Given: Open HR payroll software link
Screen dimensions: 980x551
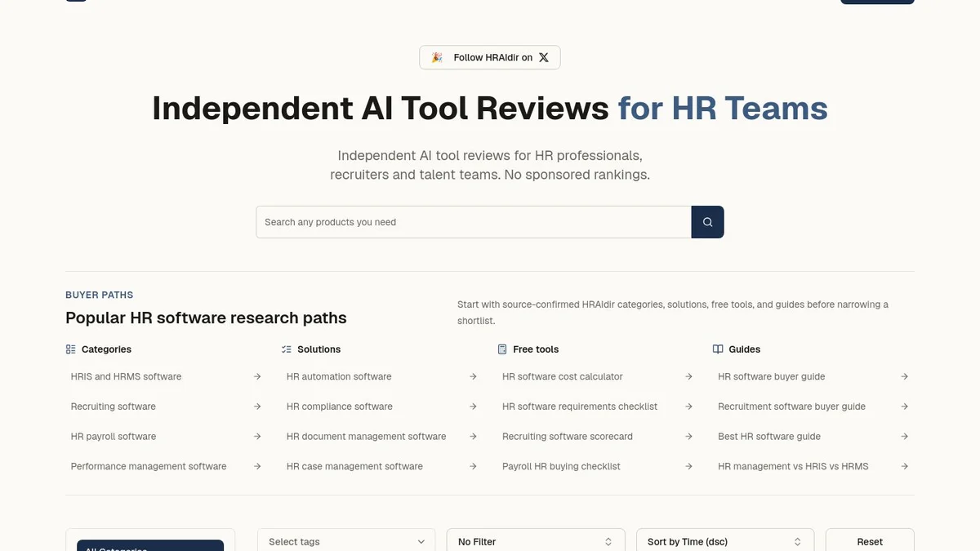Looking at the screenshot, I should (x=114, y=437).
